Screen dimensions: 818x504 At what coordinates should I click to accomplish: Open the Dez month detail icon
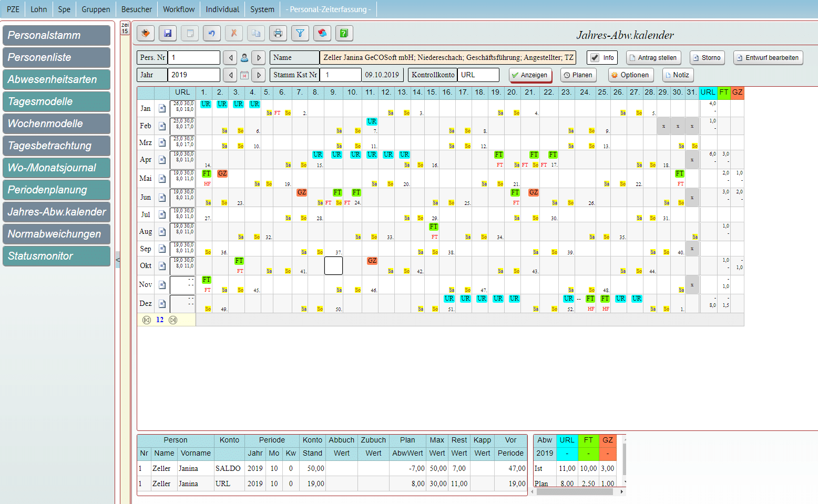162,304
